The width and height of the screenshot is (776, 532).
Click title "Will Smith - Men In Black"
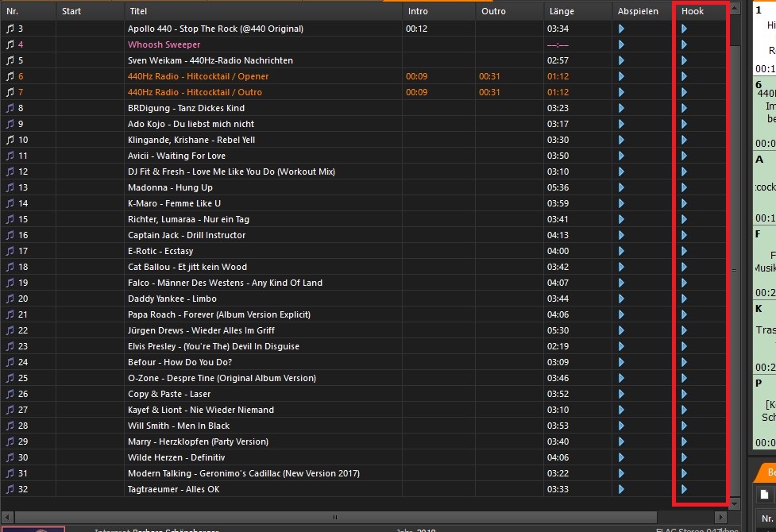point(179,426)
